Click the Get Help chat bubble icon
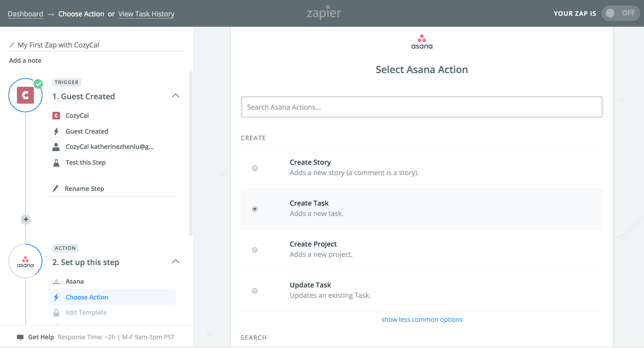The height and width of the screenshot is (348, 644). point(20,337)
